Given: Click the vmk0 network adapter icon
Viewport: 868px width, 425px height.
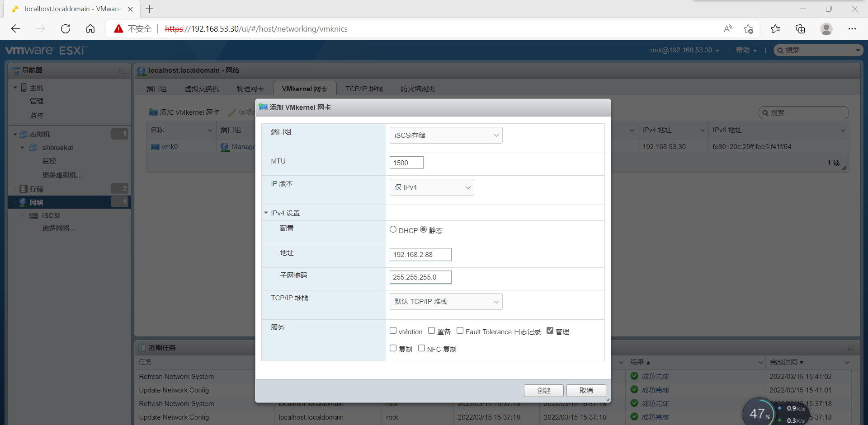Looking at the screenshot, I should pyautogui.click(x=155, y=147).
